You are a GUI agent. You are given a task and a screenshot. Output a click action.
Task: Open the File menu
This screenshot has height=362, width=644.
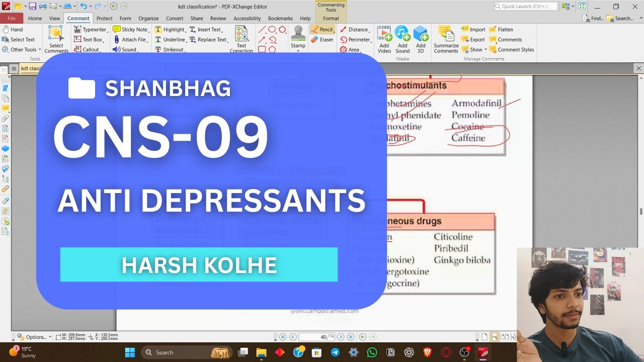(11, 19)
